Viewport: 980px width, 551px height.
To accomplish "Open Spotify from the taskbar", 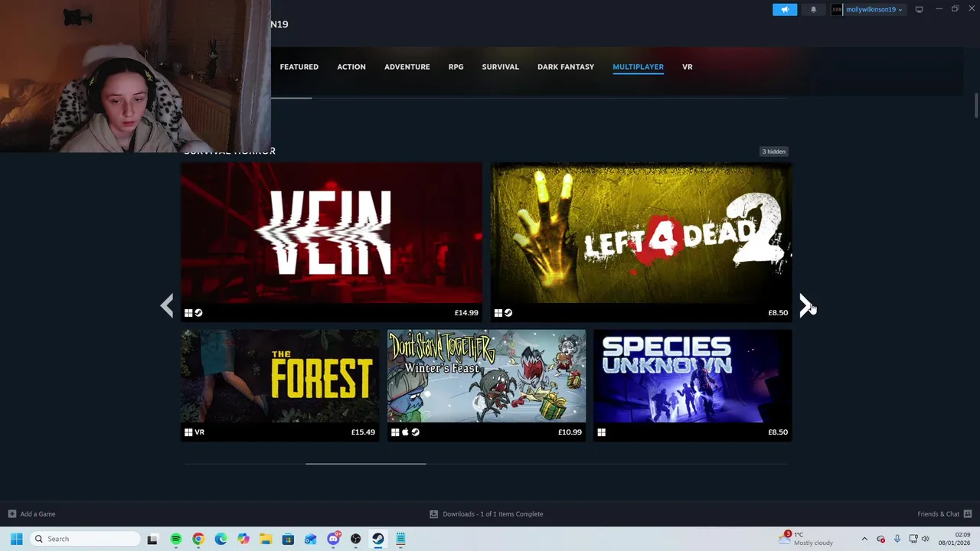I will (x=175, y=539).
